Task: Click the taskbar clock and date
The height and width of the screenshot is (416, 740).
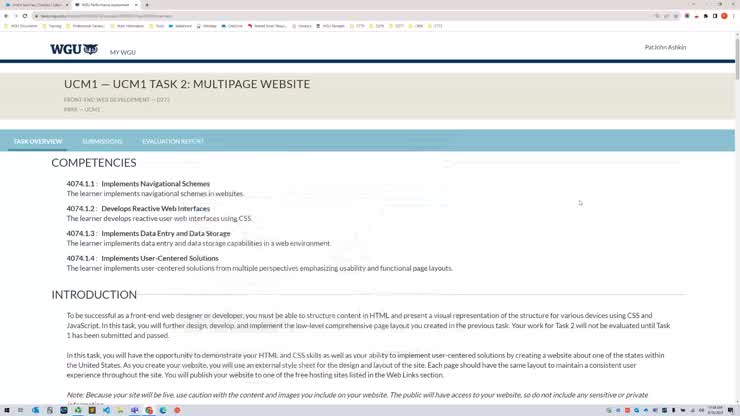Action: [x=716, y=410]
